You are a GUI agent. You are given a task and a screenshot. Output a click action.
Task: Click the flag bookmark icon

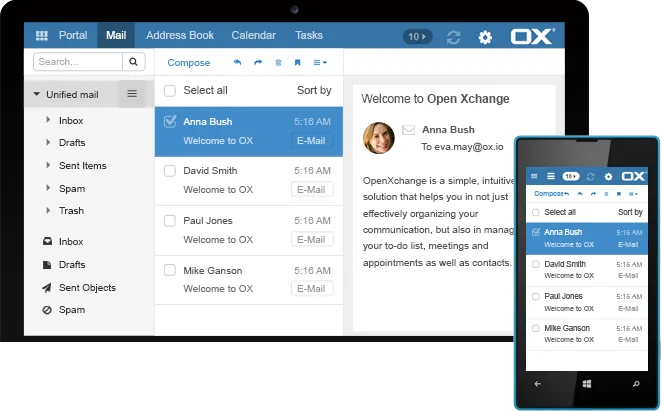297,63
